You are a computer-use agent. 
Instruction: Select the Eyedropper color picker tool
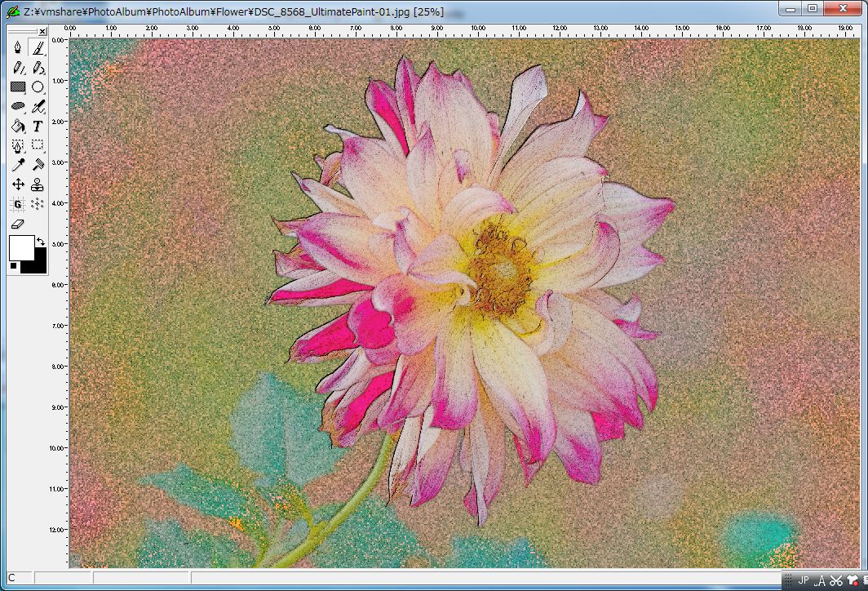tap(18, 164)
